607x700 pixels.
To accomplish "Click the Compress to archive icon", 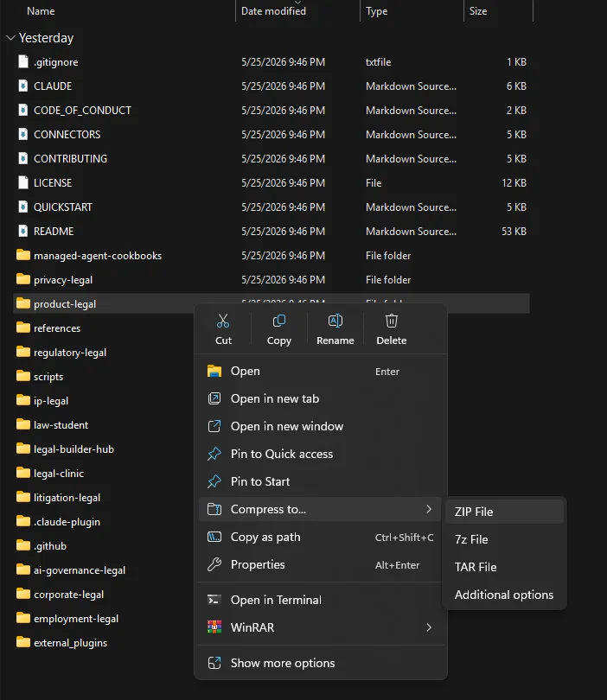I will tap(214, 509).
